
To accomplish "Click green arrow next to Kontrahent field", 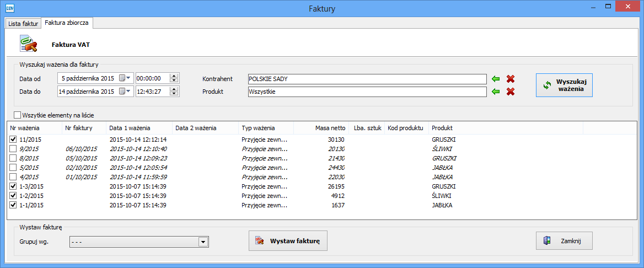I will click(x=496, y=79).
